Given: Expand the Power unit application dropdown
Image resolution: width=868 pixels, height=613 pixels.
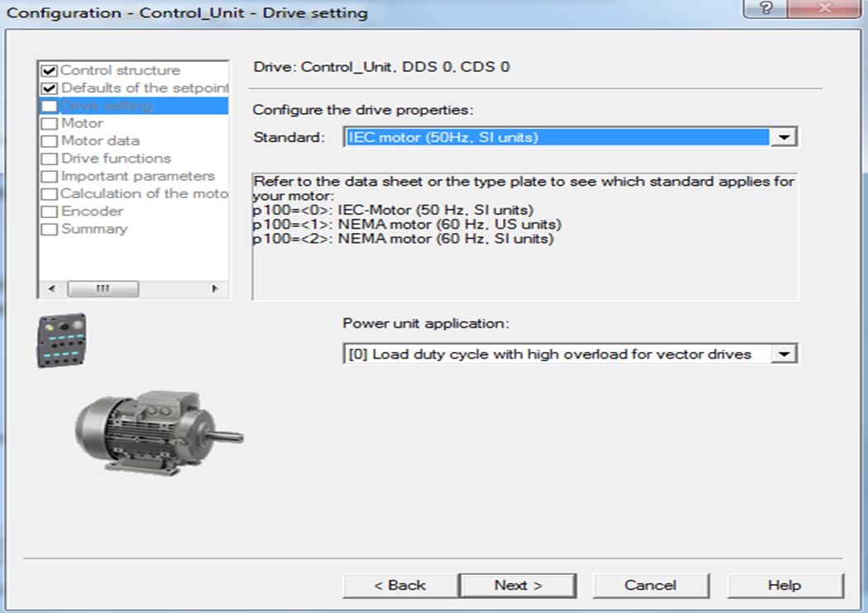Looking at the screenshot, I should (x=783, y=354).
